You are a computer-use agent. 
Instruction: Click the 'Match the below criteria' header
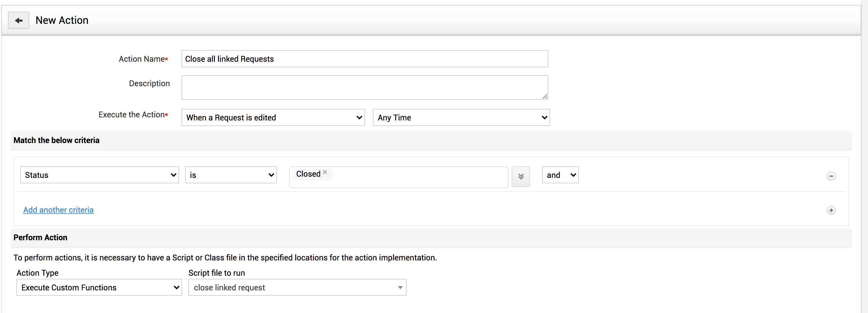[56, 141]
